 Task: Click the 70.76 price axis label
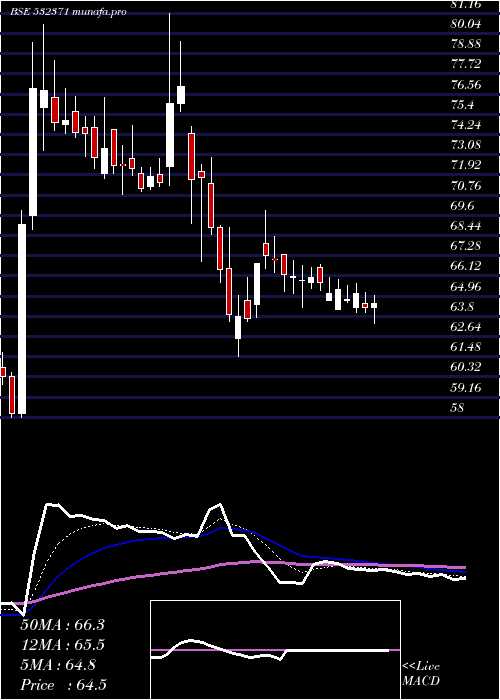click(466, 186)
